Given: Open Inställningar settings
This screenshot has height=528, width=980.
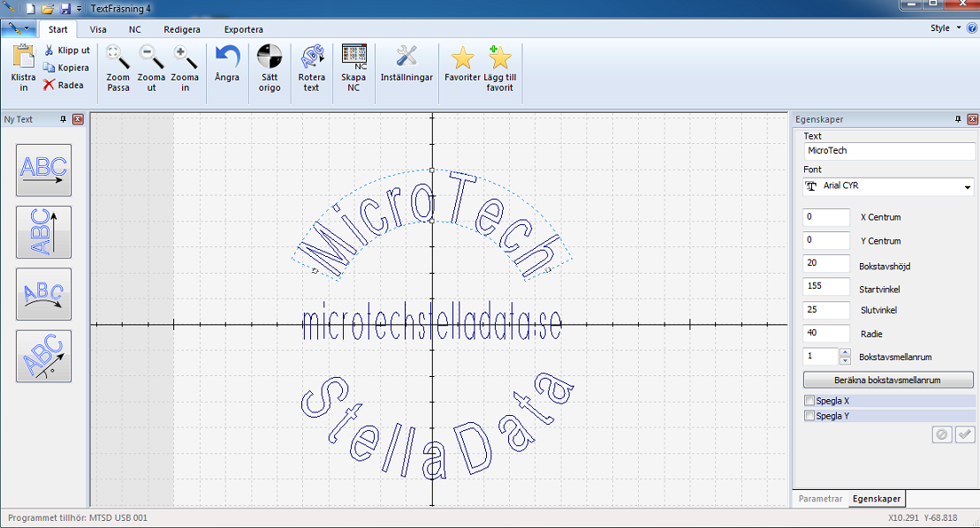Looking at the screenshot, I should coord(406,63).
